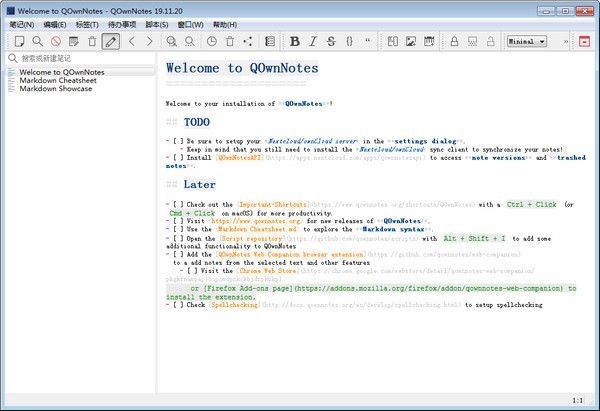Viewport: 600px width, 411px height.
Task: Apply italic formatting with I icon
Action: point(313,41)
